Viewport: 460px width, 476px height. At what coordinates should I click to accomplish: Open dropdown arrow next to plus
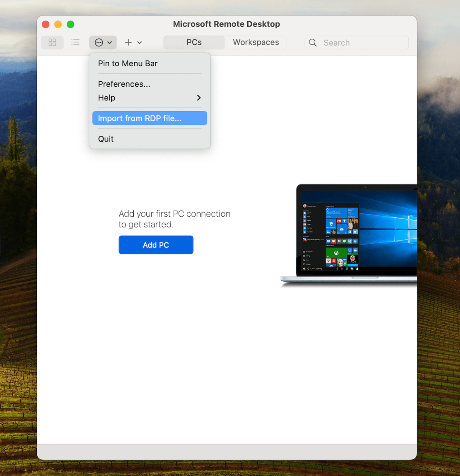tap(139, 43)
